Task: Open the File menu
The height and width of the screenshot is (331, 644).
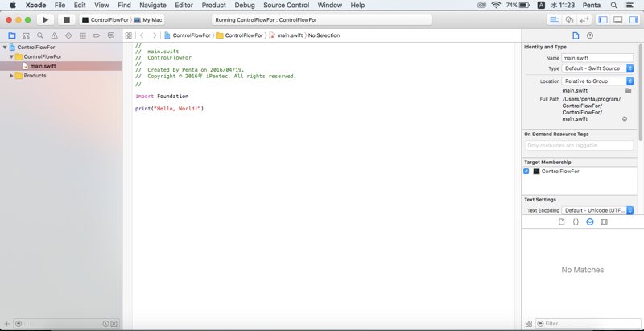Action: pyautogui.click(x=60, y=6)
